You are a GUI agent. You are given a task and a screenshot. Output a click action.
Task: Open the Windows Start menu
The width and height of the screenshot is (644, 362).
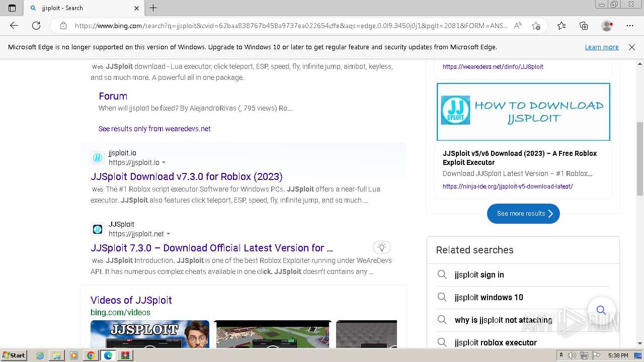tap(14, 355)
